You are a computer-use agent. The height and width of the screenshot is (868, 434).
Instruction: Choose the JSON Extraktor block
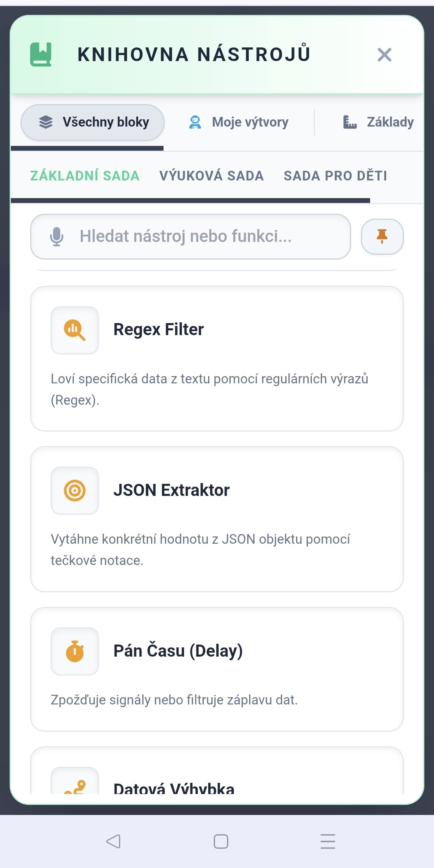tap(217, 519)
